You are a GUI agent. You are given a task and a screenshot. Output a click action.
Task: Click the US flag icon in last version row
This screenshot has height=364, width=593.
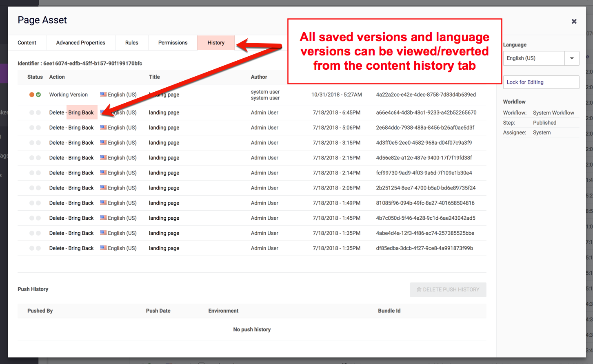(x=103, y=248)
